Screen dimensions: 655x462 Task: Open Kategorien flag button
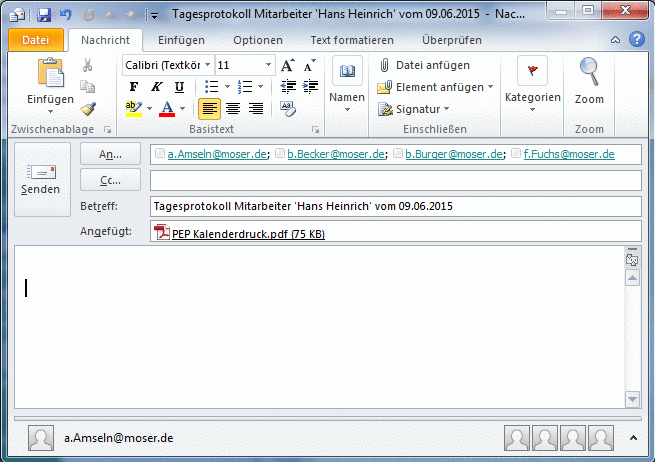click(x=532, y=71)
